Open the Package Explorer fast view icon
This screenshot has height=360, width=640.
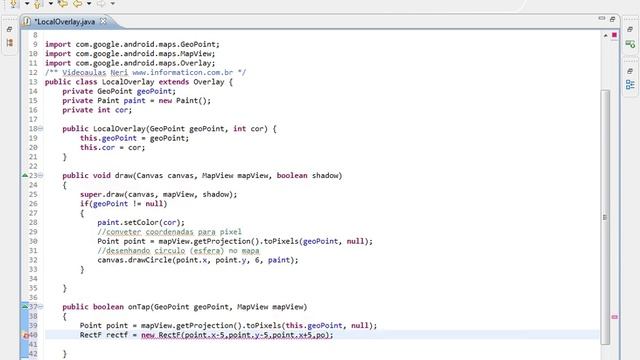click(9, 42)
